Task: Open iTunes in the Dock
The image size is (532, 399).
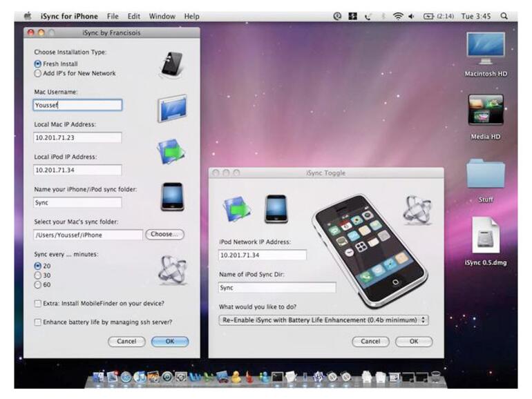Action: click(140, 378)
